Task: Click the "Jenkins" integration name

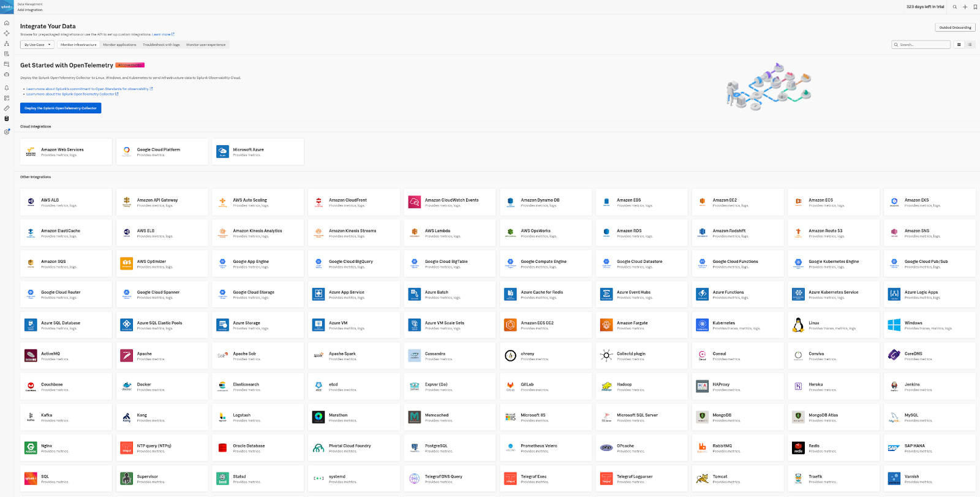Action: [x=912, y=385]
